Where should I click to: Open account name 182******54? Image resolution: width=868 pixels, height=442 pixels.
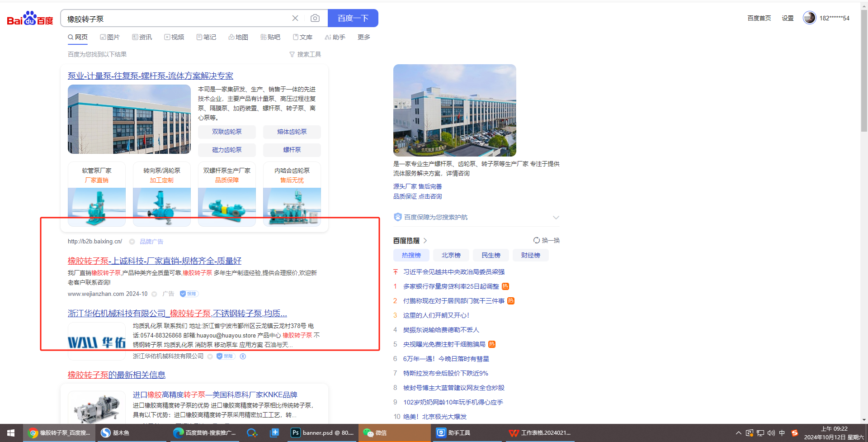(835, 18)
